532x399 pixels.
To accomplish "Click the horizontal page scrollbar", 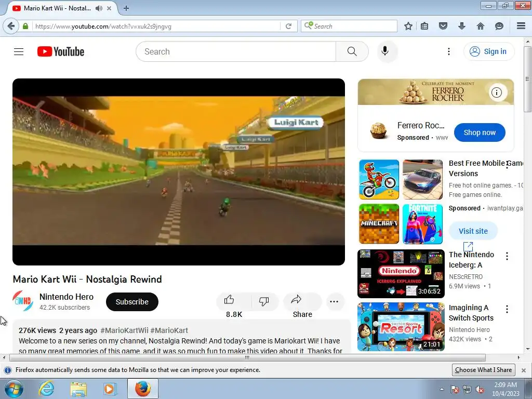I will pyautogui.click(x=247, y=357).
